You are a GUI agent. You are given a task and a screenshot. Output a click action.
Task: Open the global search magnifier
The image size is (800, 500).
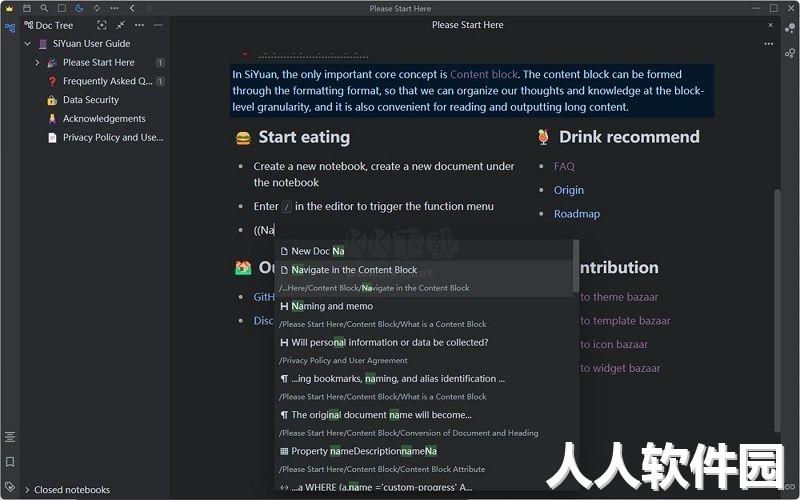[44, 8]
